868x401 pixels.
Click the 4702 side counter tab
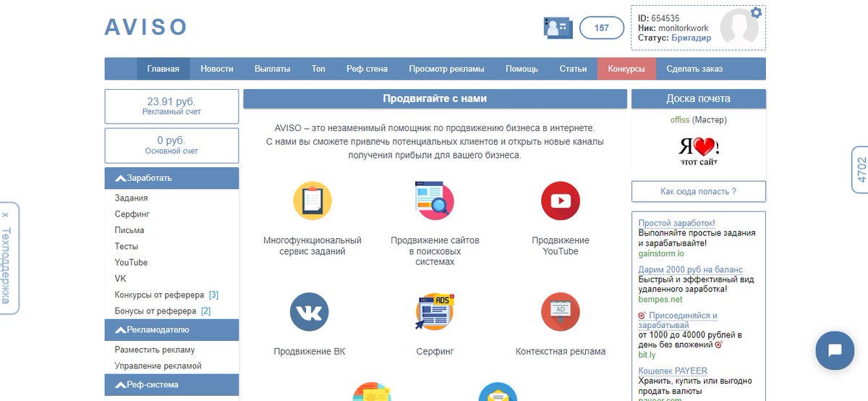point(861,169)
